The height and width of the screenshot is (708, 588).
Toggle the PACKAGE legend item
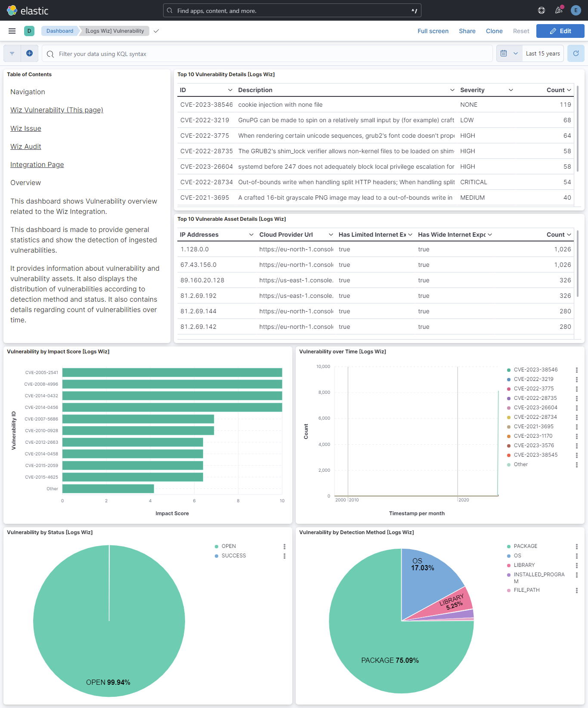(x=525, y=546)
